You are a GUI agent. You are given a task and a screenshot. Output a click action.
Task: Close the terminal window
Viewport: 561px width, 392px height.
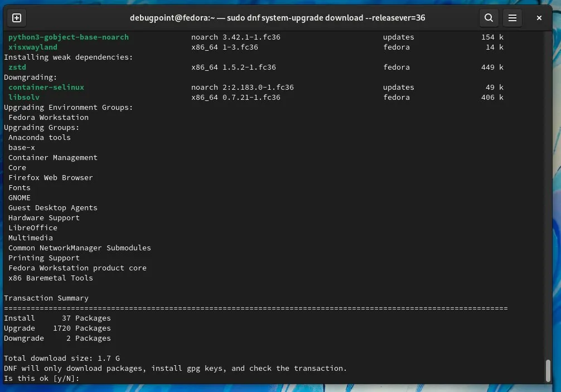click(x=539, y=18)
